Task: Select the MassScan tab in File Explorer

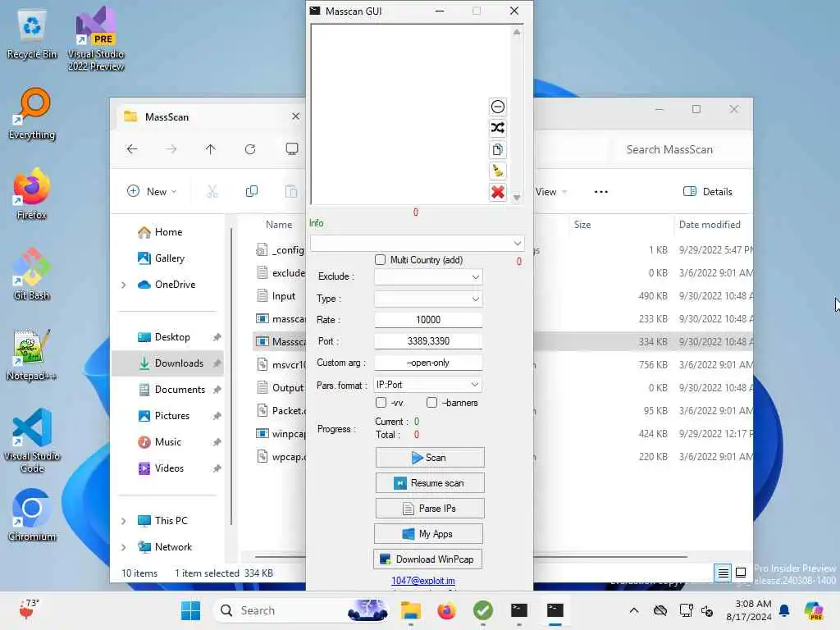Action: (x=211, y=116)
